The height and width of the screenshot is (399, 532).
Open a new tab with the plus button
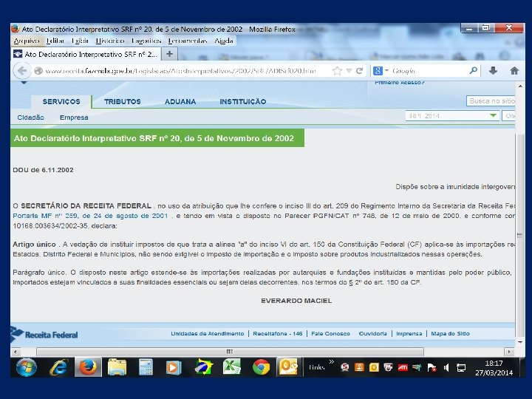170,54
